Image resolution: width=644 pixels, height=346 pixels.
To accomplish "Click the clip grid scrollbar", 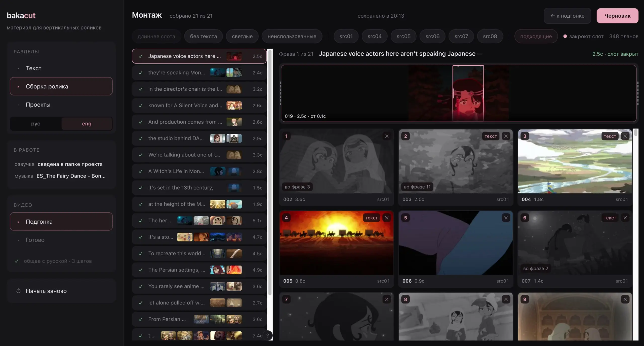I will point(636,132).
